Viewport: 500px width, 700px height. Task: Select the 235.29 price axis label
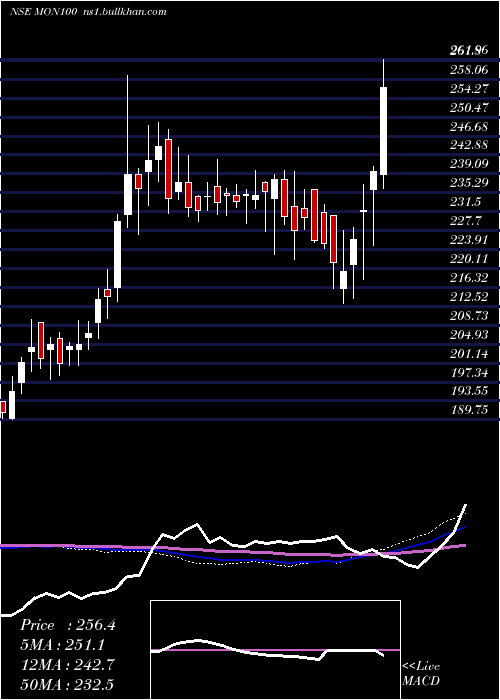[x=468, y=183]
